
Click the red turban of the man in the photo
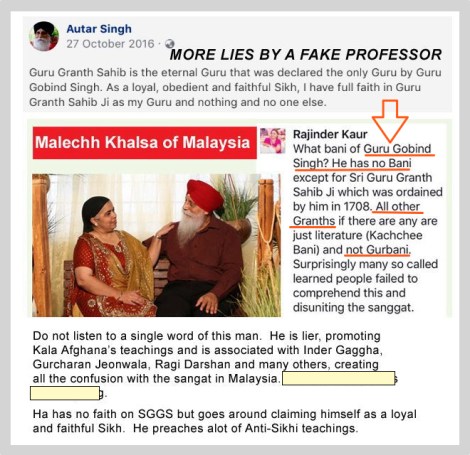click(204, 194)
